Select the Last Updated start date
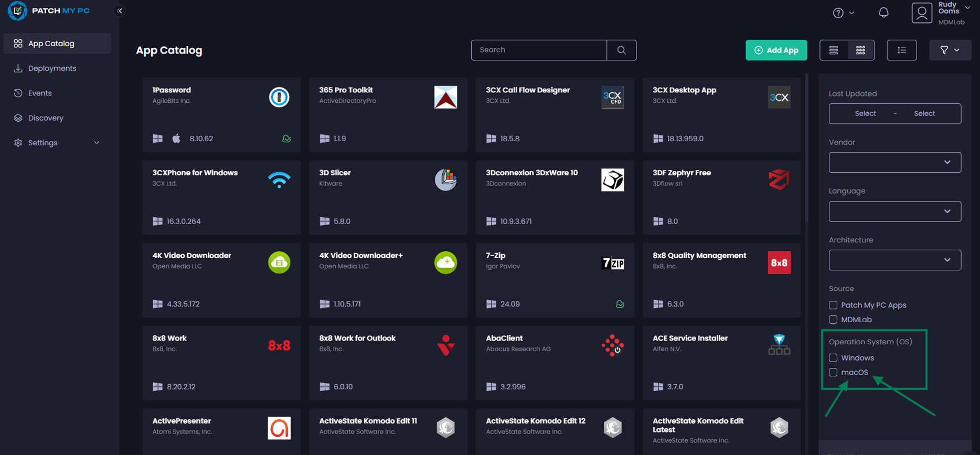980x455 pixels. tap(865, 113)
